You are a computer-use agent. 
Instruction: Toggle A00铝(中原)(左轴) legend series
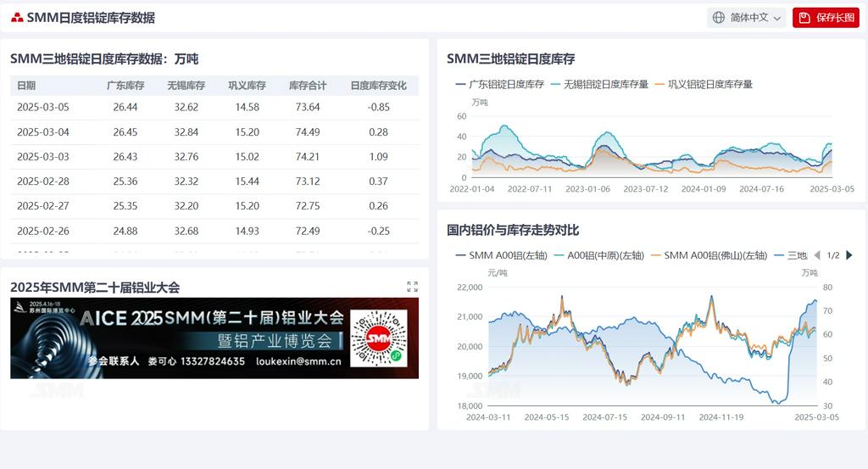(599, 255)
